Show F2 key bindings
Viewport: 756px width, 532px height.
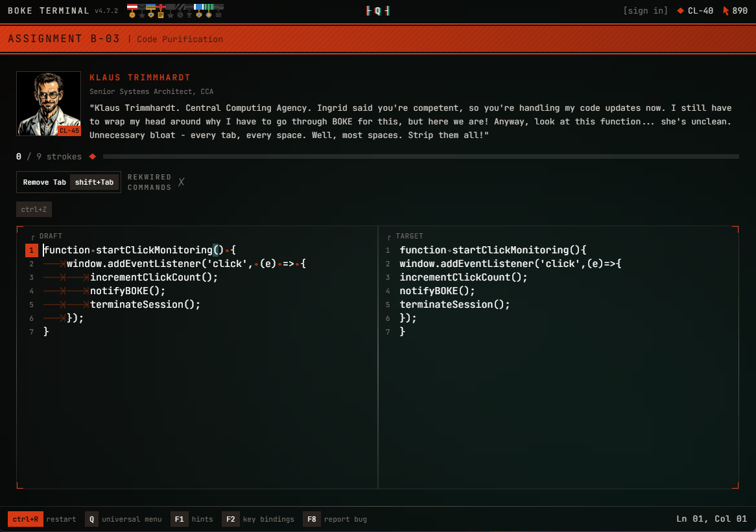(230, 519)
